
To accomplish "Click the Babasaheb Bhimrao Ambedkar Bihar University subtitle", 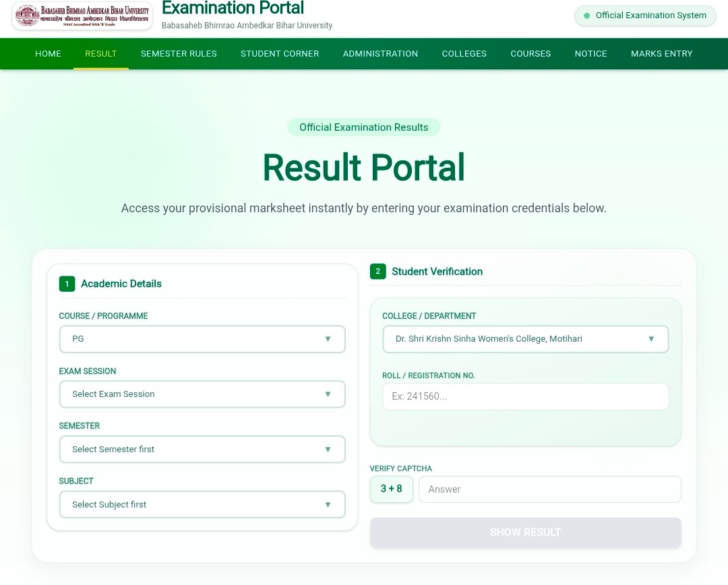I will [247, 26].
